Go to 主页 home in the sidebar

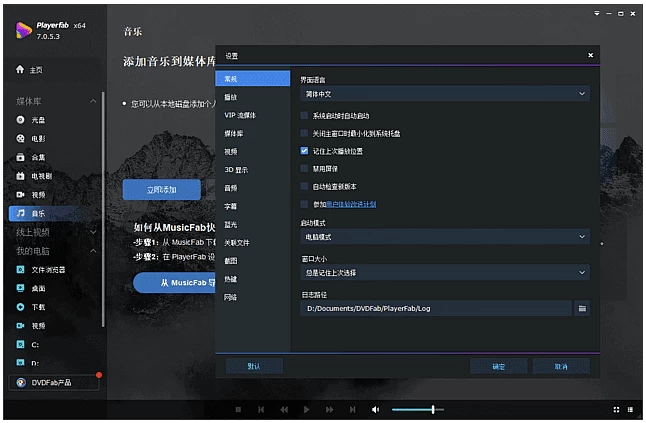click(36, 70)
